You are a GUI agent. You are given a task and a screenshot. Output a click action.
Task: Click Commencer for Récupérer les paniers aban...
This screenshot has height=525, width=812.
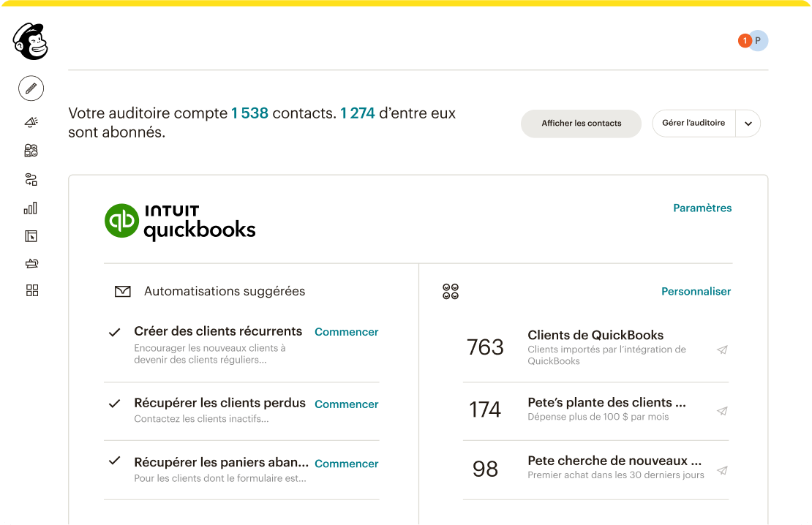click(347, 464)
